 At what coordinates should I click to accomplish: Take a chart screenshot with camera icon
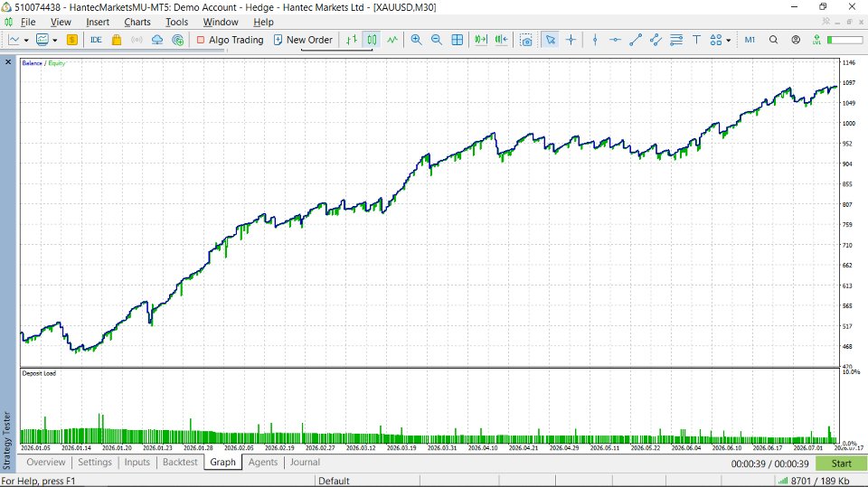point(526,41)
